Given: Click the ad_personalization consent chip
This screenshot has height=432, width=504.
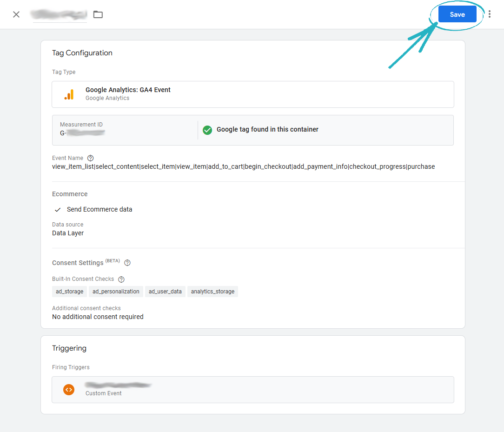Looking at the screenshot, I should 116,292.
